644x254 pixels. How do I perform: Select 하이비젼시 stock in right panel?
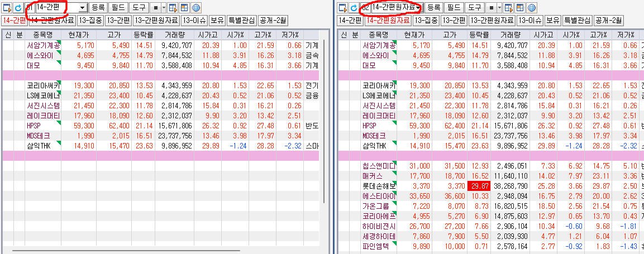click(378, 226)
